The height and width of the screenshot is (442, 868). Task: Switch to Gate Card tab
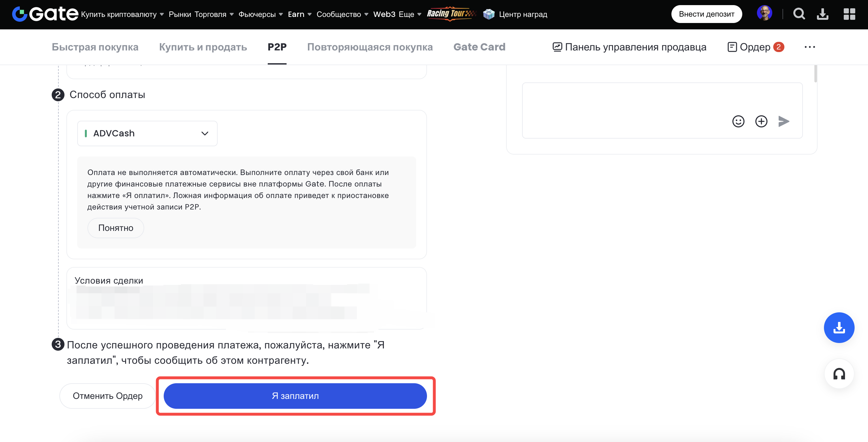[479, 47]
